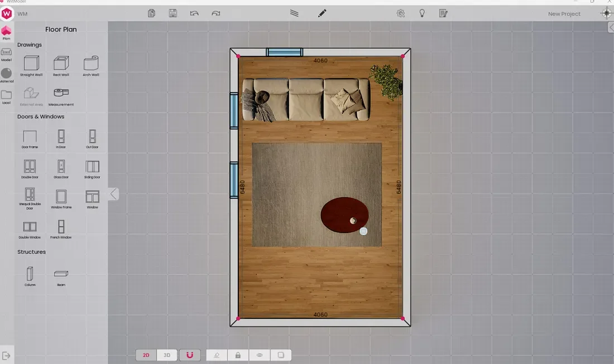Click the bottom-right pink wall corner node
Screen dimensions: 614x364
click(x=402, y=319)
